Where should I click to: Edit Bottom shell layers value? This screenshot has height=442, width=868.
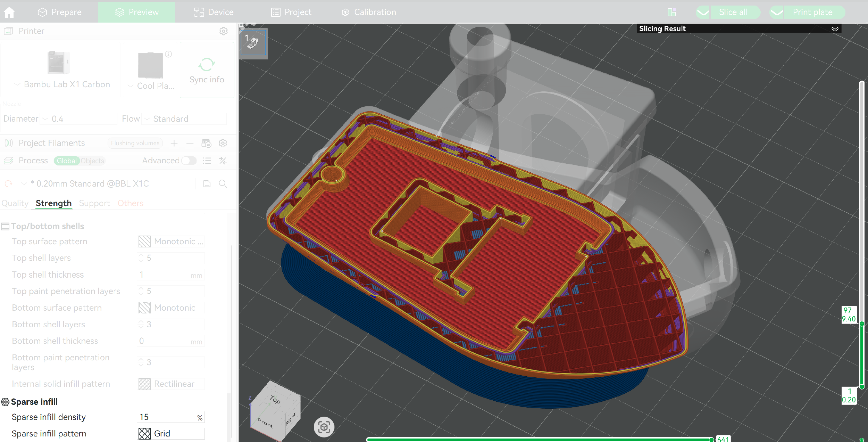172,325
